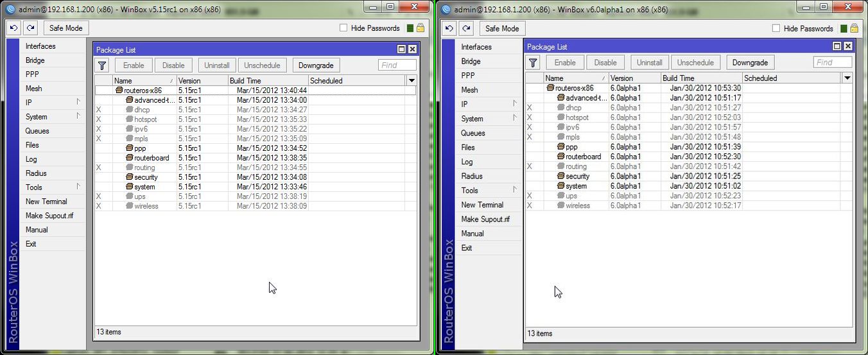Sort by Version in right Package List
Viewport: 868px width, 355px height.
click(635, 78)
